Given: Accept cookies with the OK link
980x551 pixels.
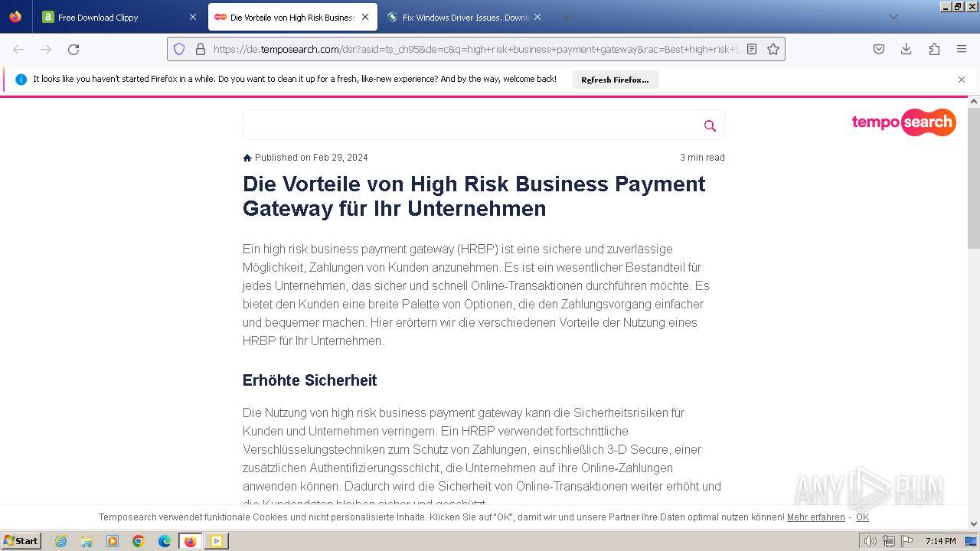Looking at the screenshot, I should [862, 517].
